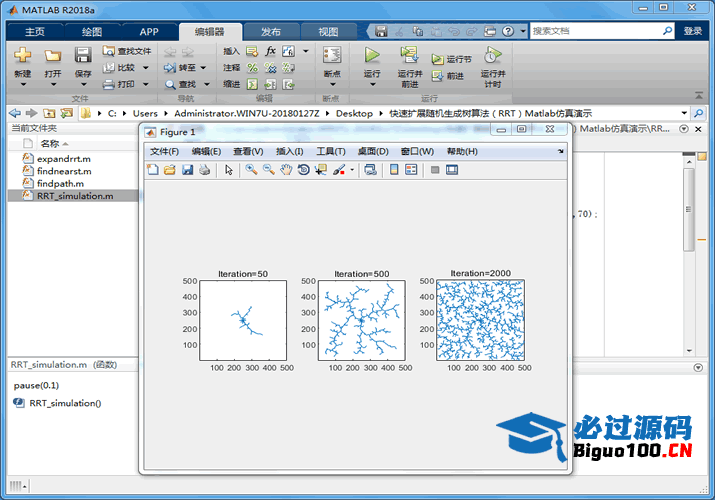Click Run Section (运行节) icon
715x500 pixels.
click(438, 59)
